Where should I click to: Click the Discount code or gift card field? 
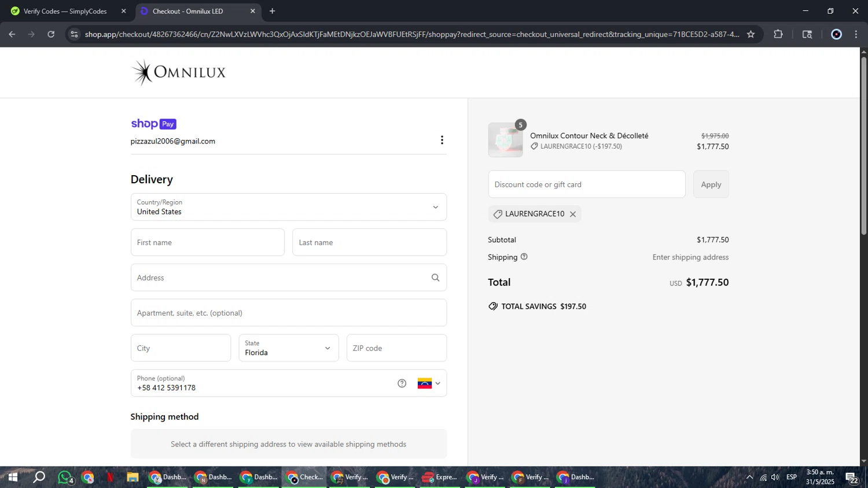(x=587, y=184)
